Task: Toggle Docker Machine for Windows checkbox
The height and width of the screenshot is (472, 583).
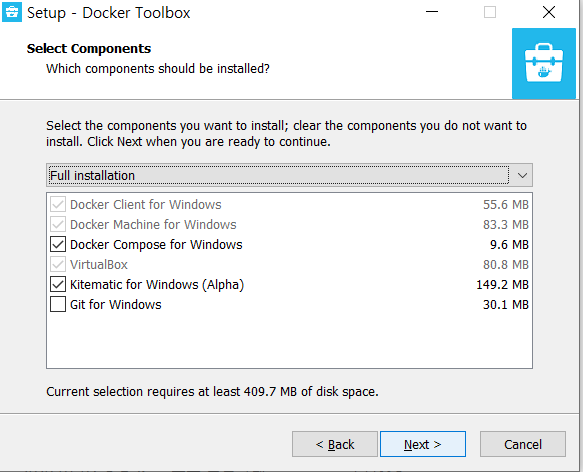Action: click(x=58, y=225)
